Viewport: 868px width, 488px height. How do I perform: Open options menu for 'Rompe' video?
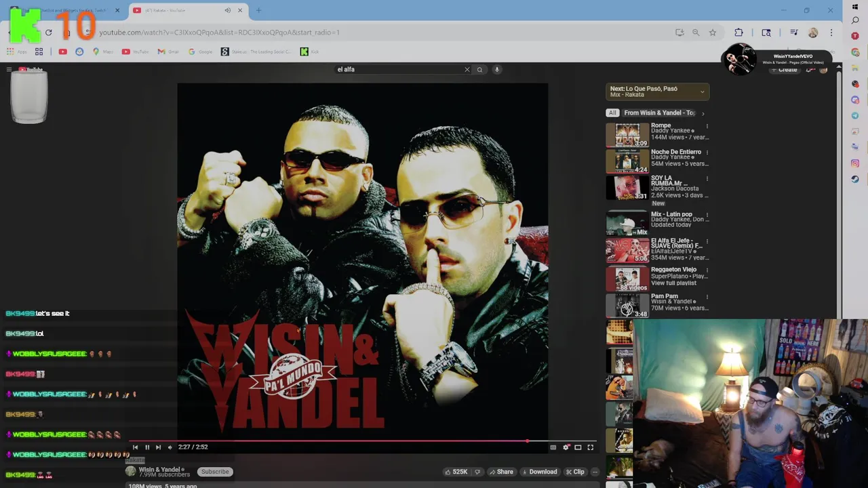(x=707, y=126)
